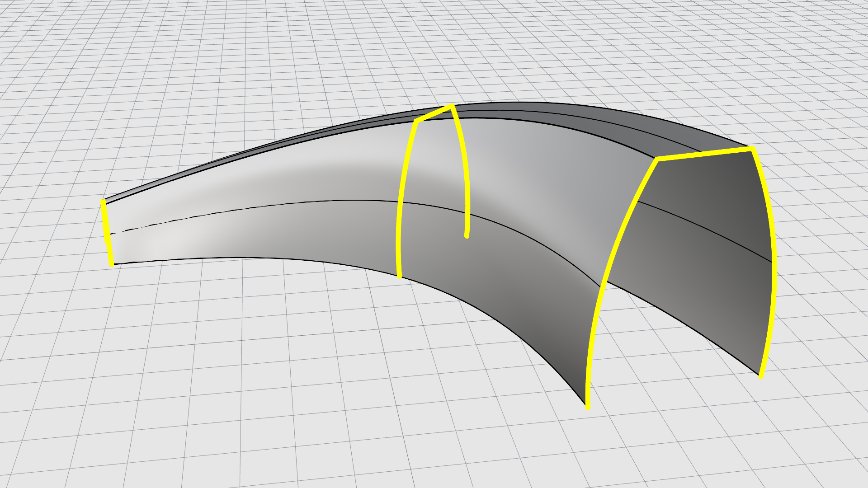Select the short yellow curve at the narrow tip
This screenshot has width=868, height=488.
pos(107,233)
